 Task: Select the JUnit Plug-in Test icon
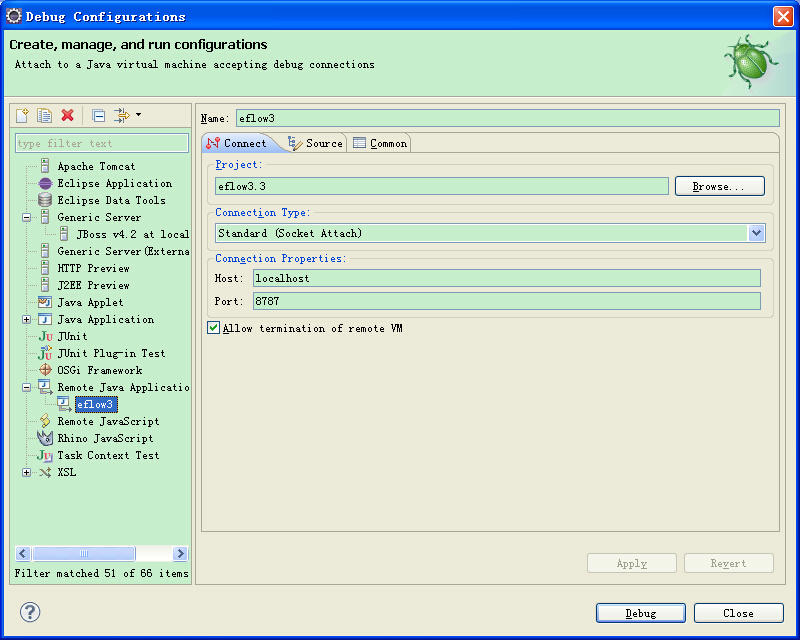[x=45, y=353]
